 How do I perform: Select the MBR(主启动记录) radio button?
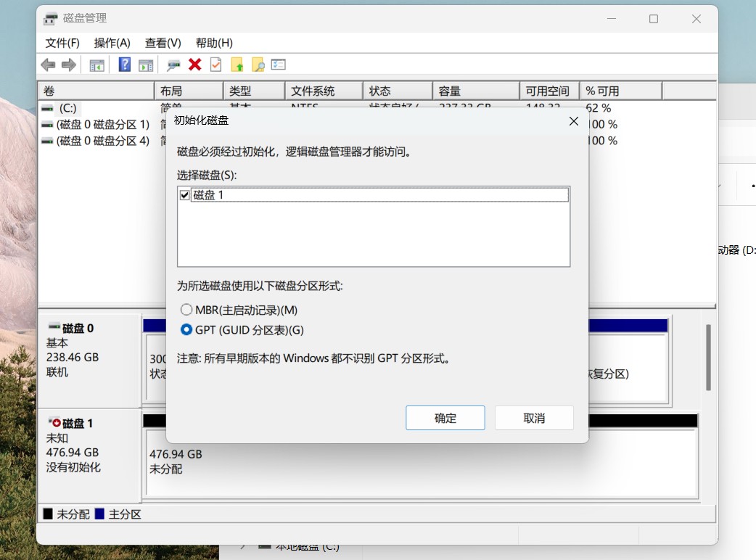pyautogui.click(x=186, y=309)
